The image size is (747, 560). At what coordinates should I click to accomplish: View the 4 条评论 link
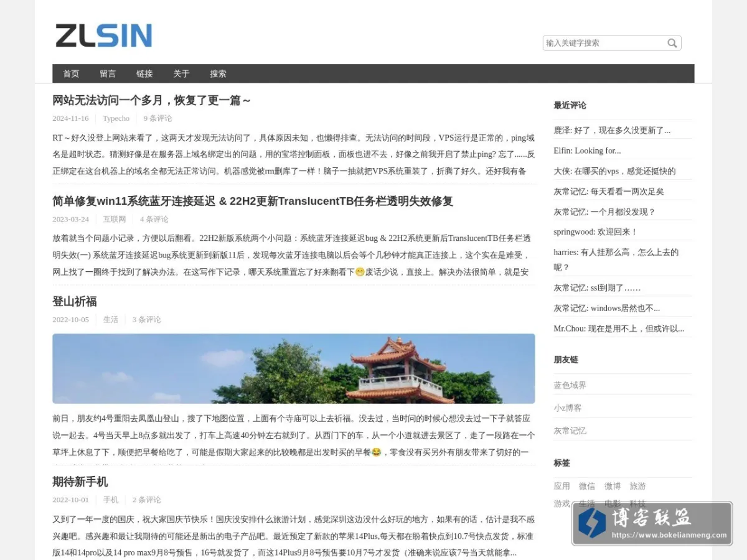tap(154, 219)
